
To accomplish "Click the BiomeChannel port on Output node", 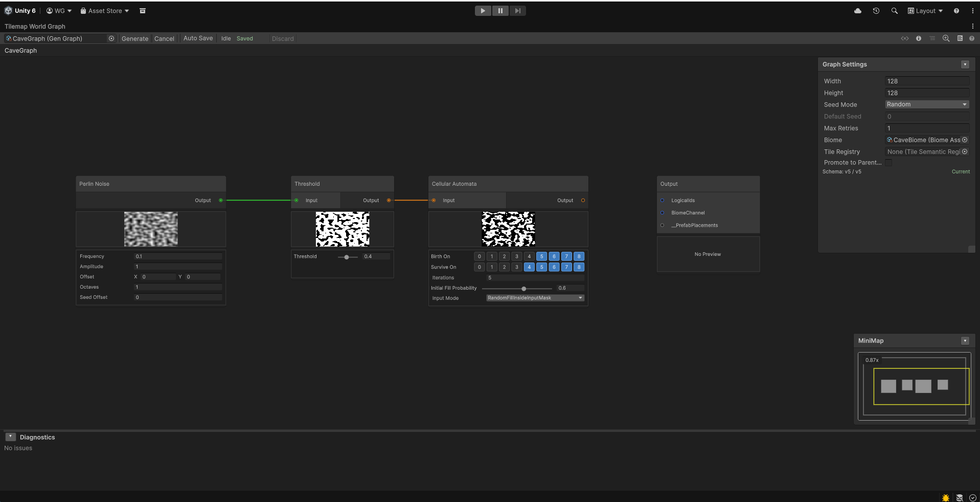I will coord(663,213).
